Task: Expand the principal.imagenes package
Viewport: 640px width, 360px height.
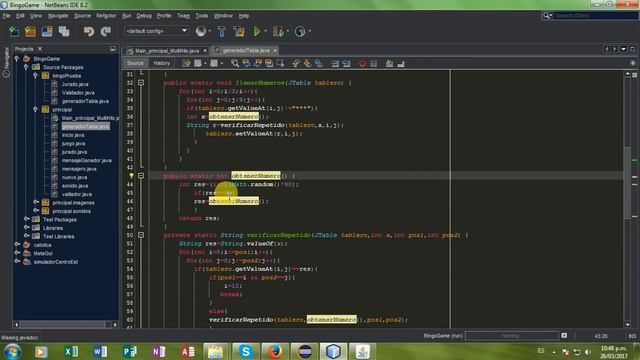Action: 36,202
